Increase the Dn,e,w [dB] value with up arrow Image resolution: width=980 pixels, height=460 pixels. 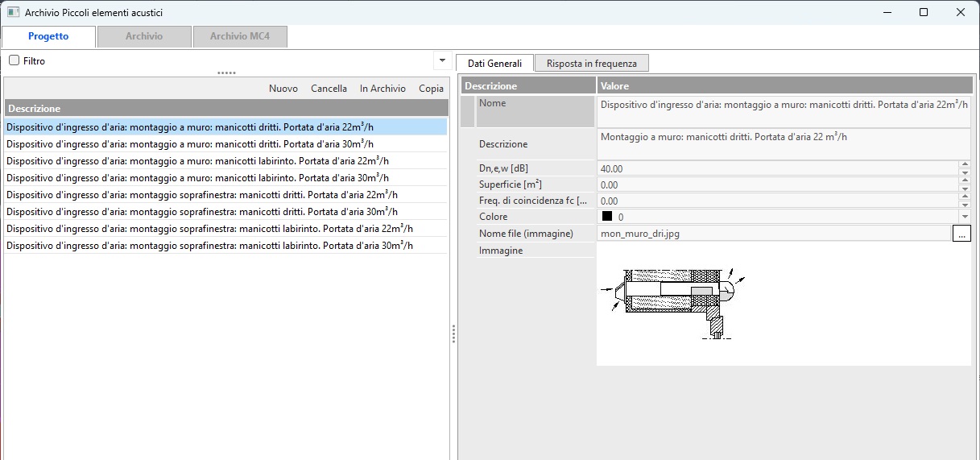[965, 165]
